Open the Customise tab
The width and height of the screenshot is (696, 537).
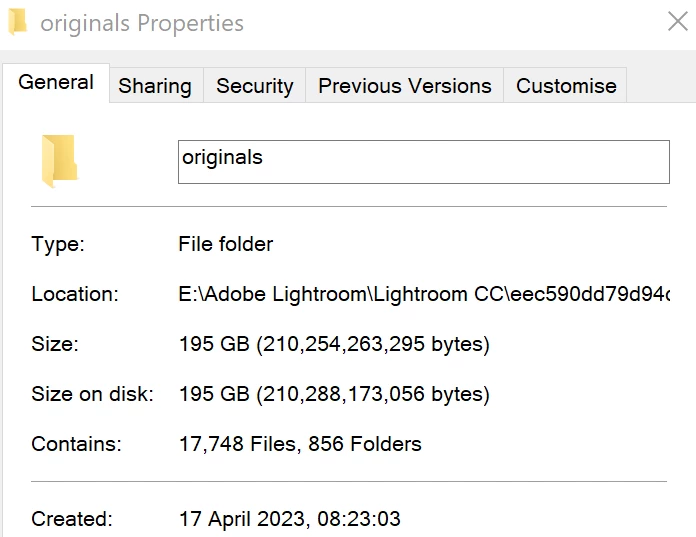point(566,86)
